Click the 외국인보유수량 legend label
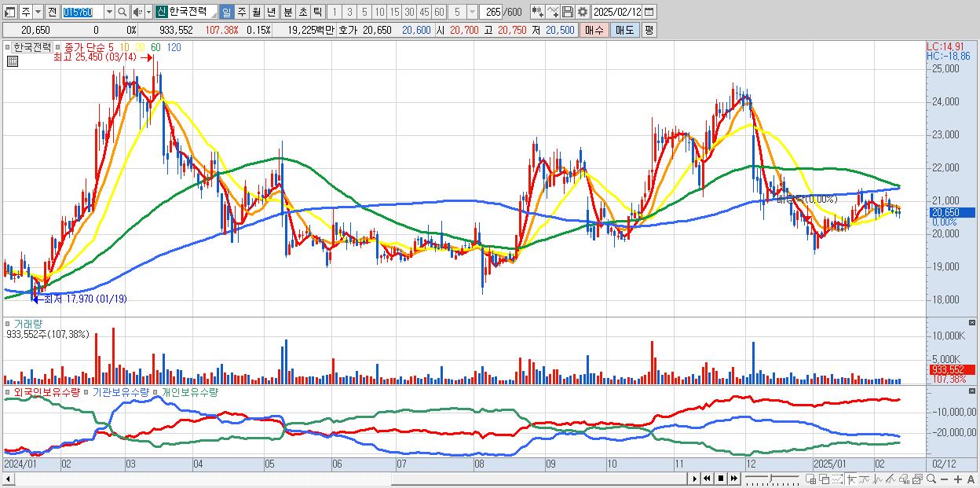The height and width of the screenshot is (488, 980). click(47, 391)
